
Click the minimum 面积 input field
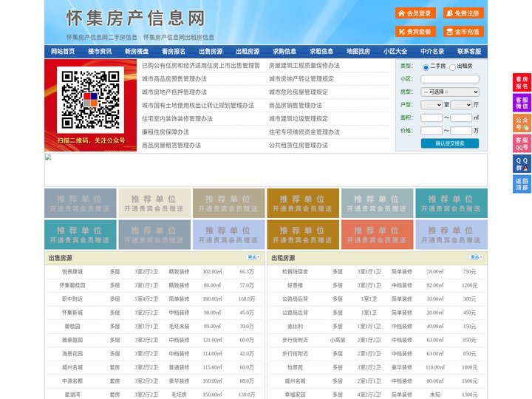[432, 117]
